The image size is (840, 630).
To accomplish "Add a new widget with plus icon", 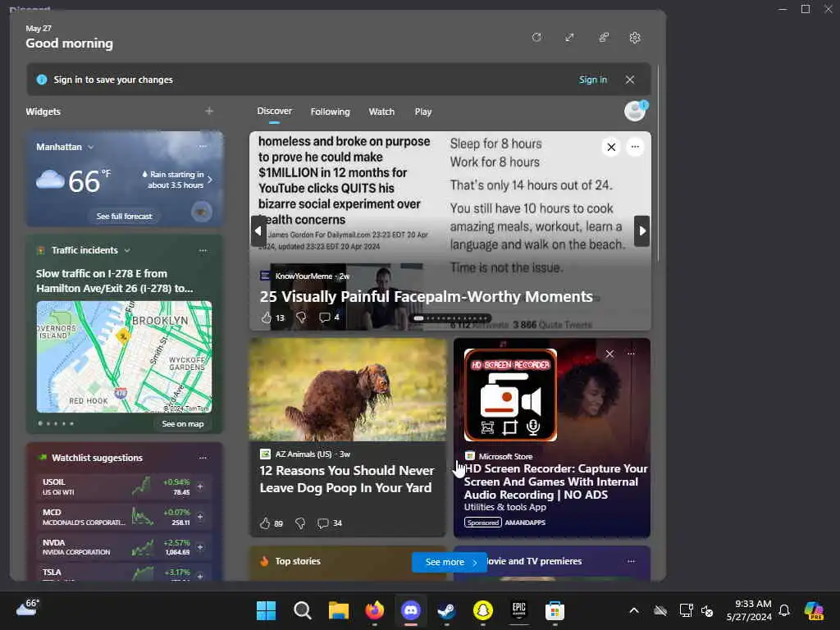I will pos(209,111).
